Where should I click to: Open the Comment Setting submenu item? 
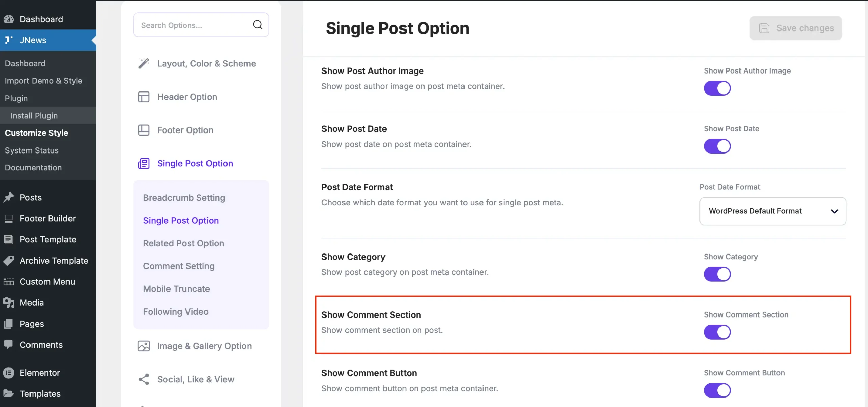179,266
